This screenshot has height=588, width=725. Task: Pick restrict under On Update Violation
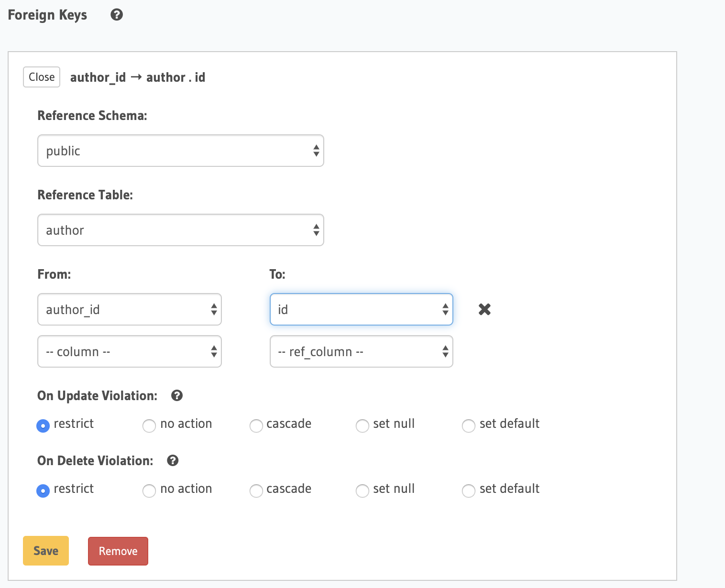tap(43, 425)
